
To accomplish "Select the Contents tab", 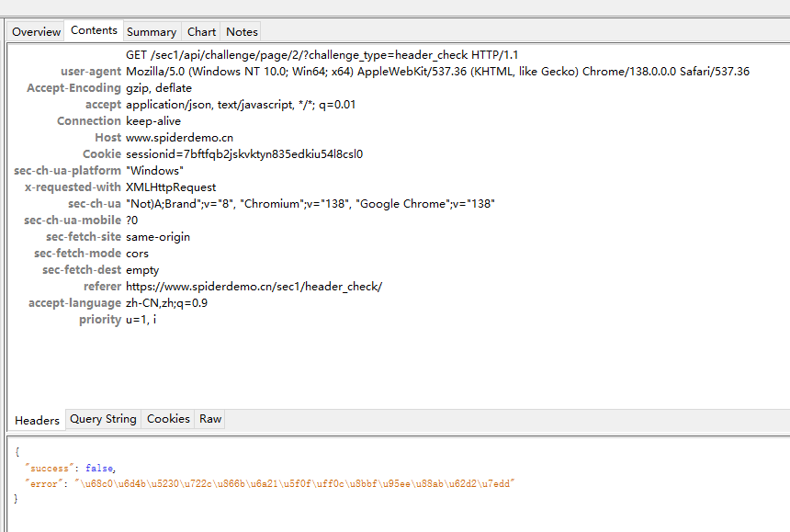I will [94, 30].
